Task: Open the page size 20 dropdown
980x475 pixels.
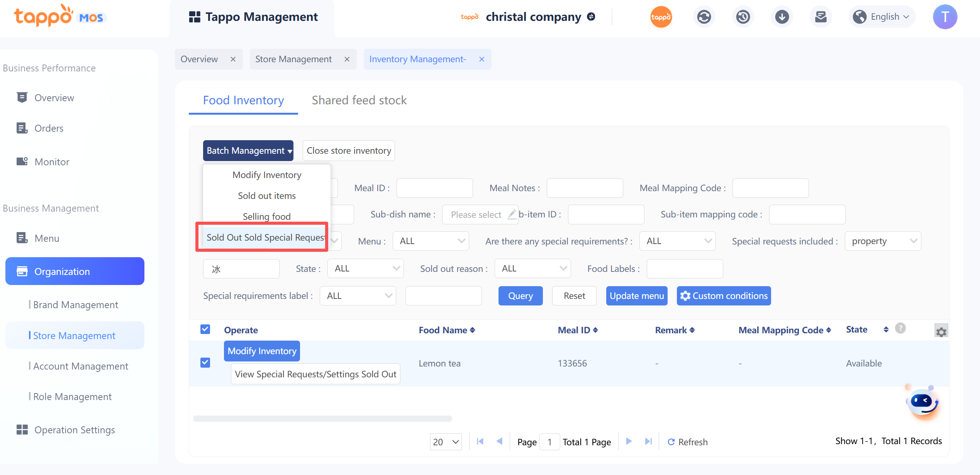Action: click(x=446, y=442)
